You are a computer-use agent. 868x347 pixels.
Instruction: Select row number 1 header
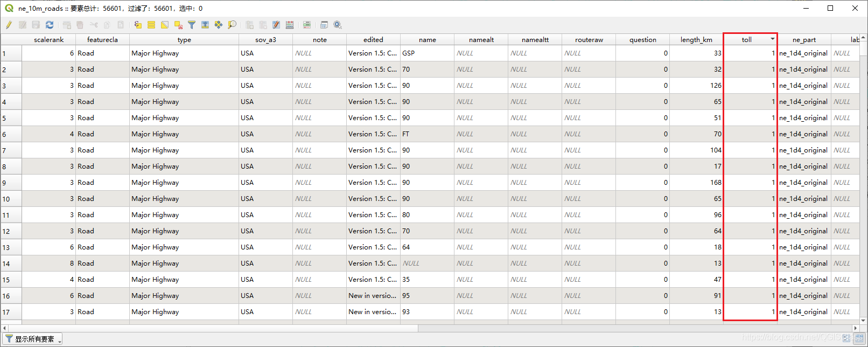(x=11, y=53)
